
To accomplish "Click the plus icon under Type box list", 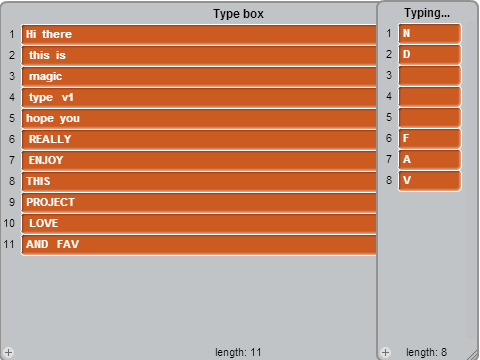I will (9, 352).
